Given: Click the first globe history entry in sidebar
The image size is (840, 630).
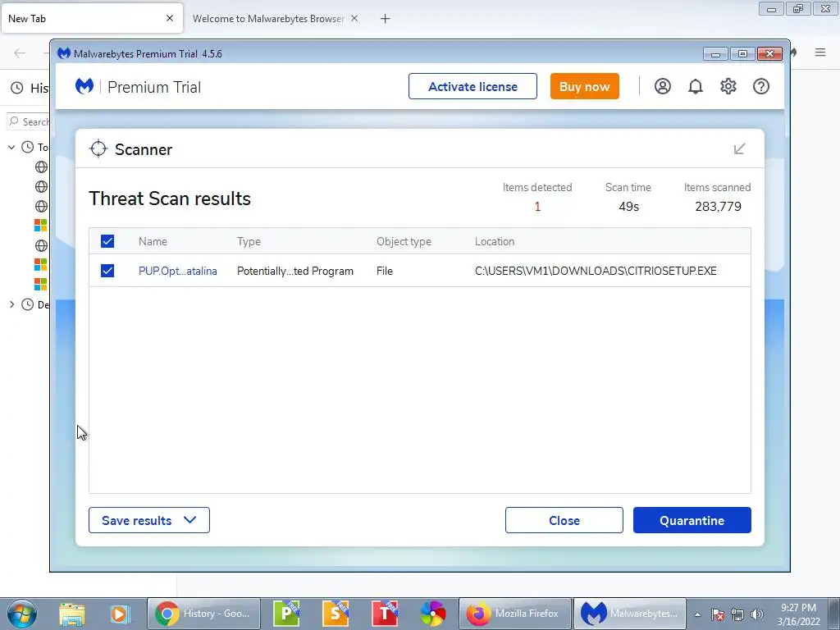Looking at the screenshot, I should [41, 167].
